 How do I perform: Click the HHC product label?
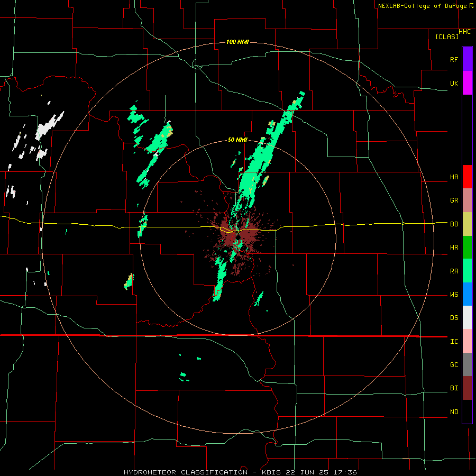[x=465, y=32]
